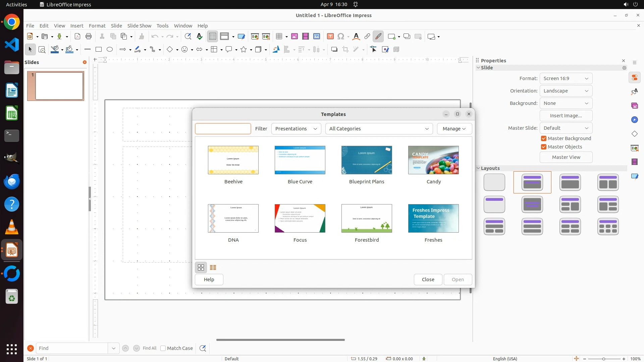Image resolution: width=644 pixels, height=362 pixels.
Task: Click the Master View button
Action: coord(566,157)
